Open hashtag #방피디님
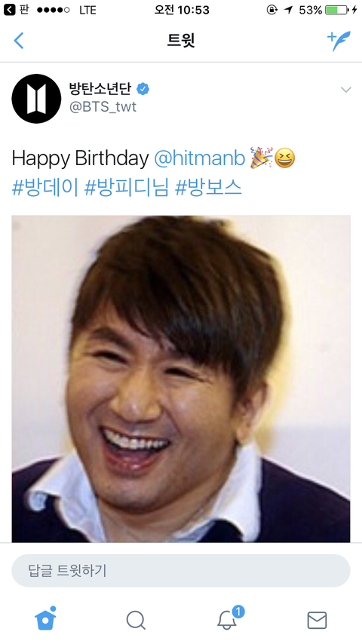The height and width of the screenshot is (644, 362). pos(127,188)
